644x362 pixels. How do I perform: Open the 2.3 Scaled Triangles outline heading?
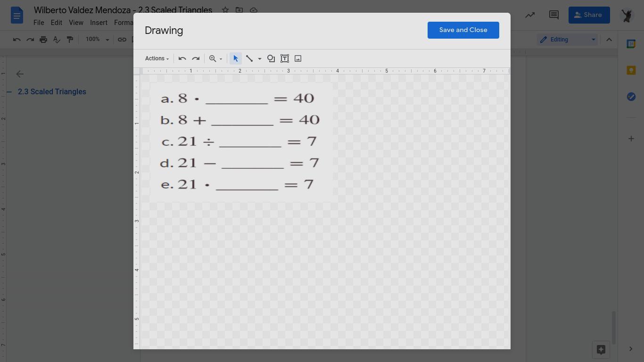tap(52, 92)
